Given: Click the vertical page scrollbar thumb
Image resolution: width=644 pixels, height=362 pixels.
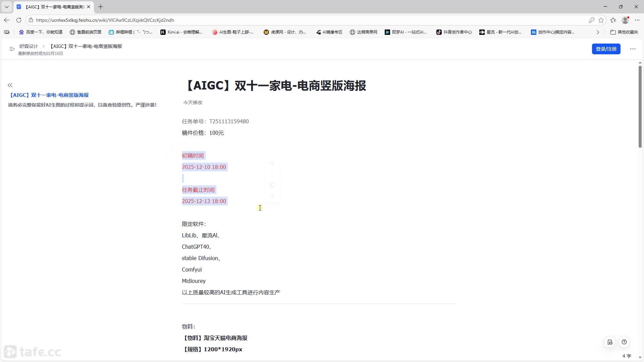Looking at the screenshot, I should (x=640, y=107).
